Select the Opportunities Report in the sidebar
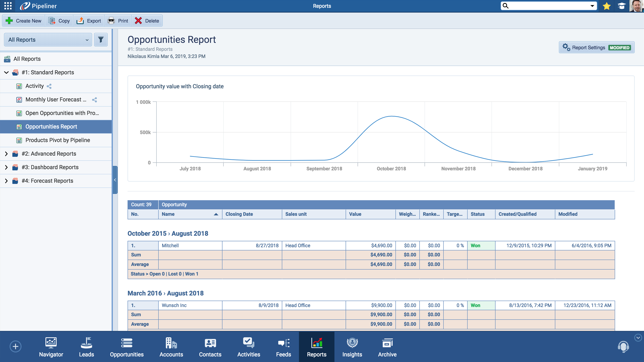The image size is (644, 362). [51, 126]
